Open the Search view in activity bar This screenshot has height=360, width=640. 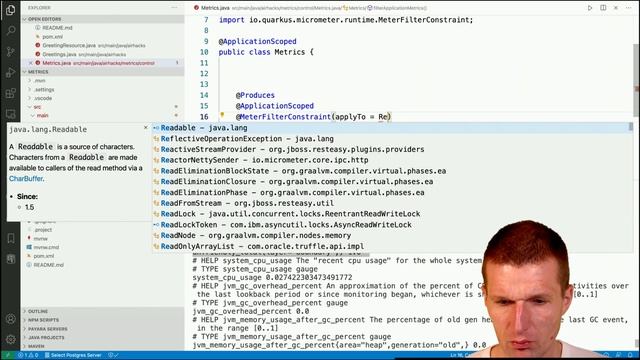[x=11, y=31]
